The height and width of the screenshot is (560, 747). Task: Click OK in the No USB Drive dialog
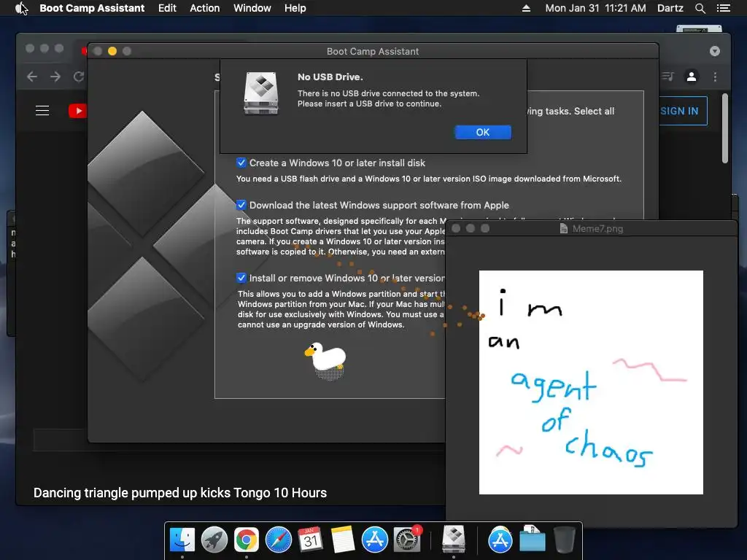483,133
